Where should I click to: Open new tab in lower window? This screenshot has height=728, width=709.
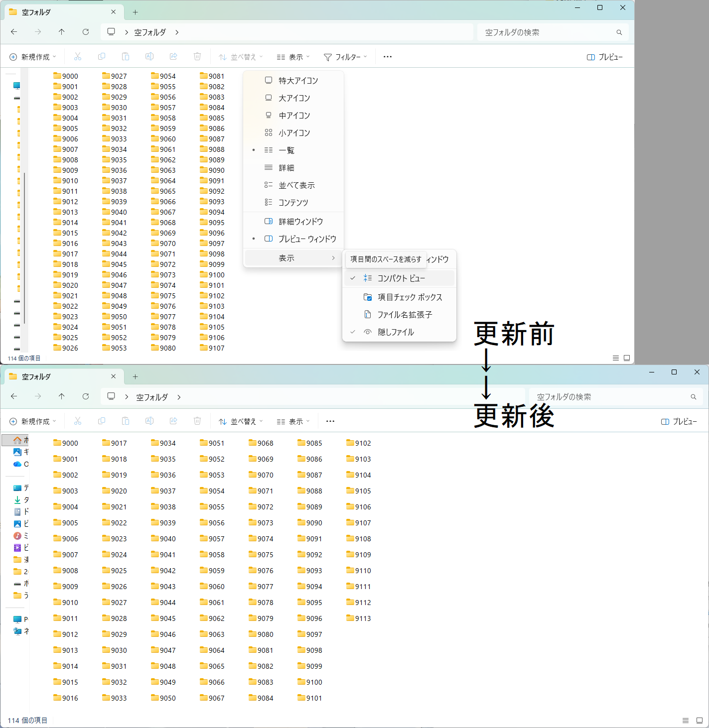coord(136,377)
